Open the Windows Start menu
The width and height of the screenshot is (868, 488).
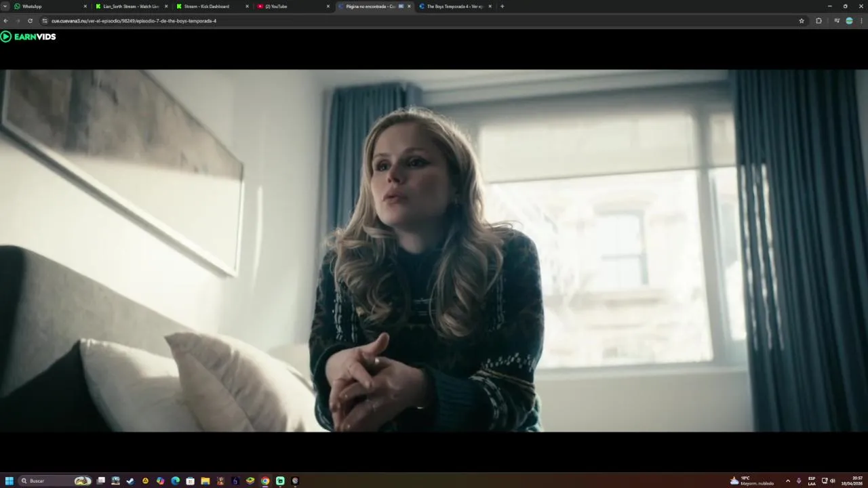9,481
